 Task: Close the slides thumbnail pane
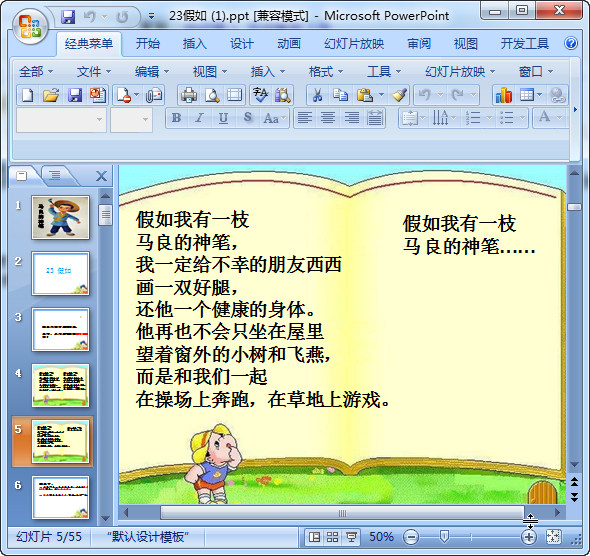(x=101, y=176)
